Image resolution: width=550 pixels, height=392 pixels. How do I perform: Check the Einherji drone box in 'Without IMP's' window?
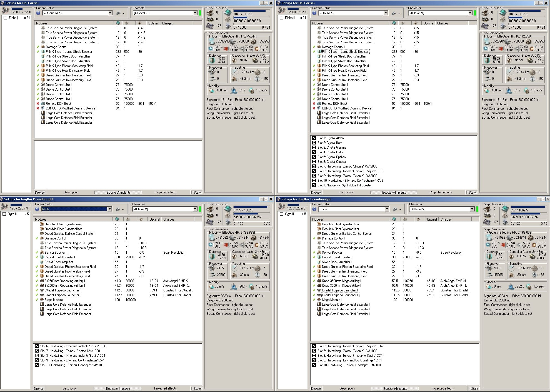[5, 18]
